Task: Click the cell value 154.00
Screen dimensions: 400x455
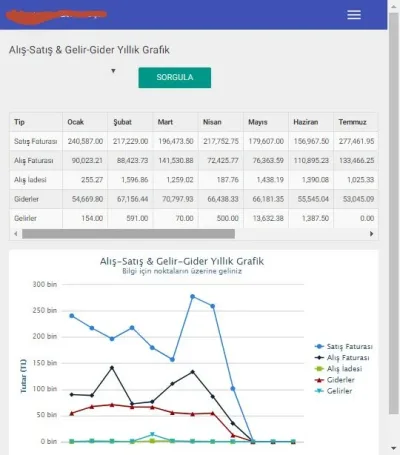Action: [x=92, y=218]
